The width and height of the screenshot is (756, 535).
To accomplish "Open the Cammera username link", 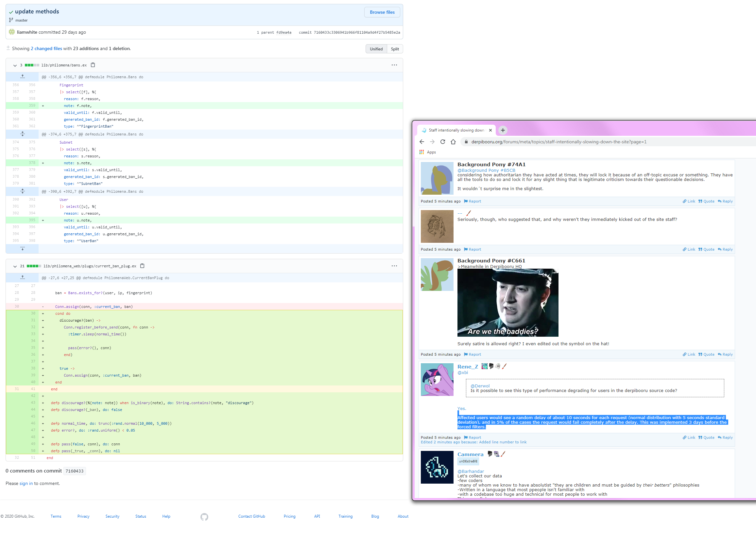I will (x=470, y=454).
